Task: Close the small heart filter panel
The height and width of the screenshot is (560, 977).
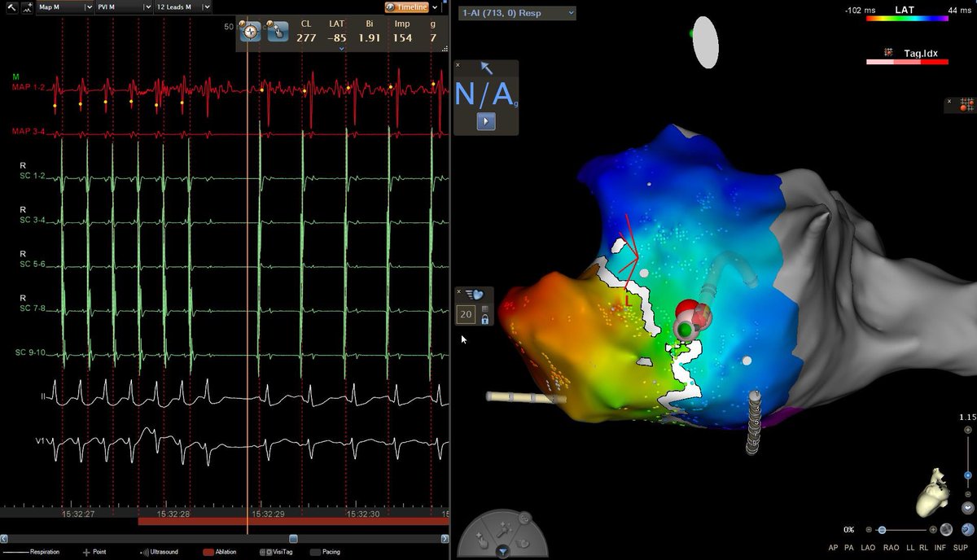Action: [458, 291]
